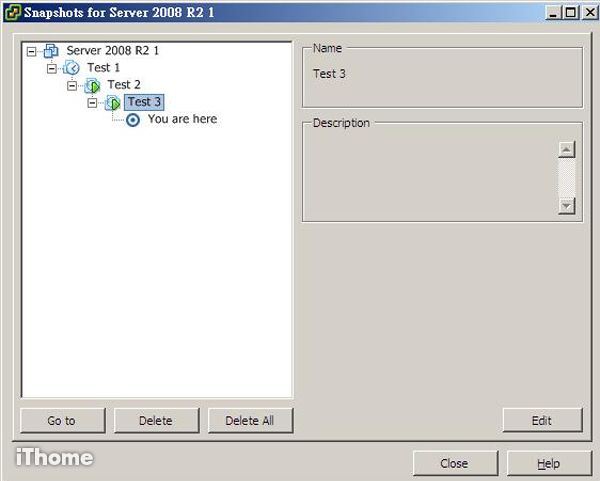Viewport: 600px width, 481px height.
Task: Click the Go to button
Action: tap(62, 421)
